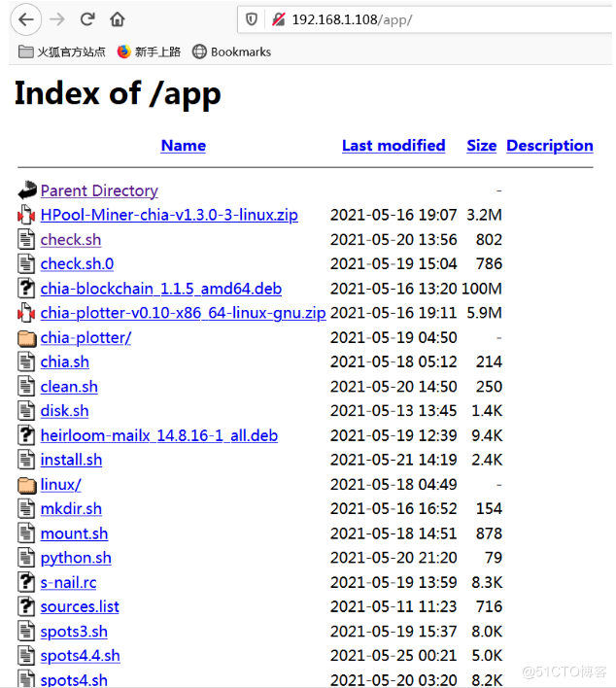Sort listing by Last modified column
The image size is (616, 688).
click(394, 145)
